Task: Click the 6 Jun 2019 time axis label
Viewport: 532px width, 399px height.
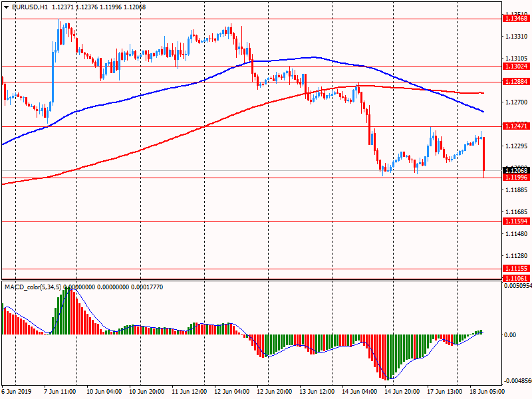Action: pos(17,392)
